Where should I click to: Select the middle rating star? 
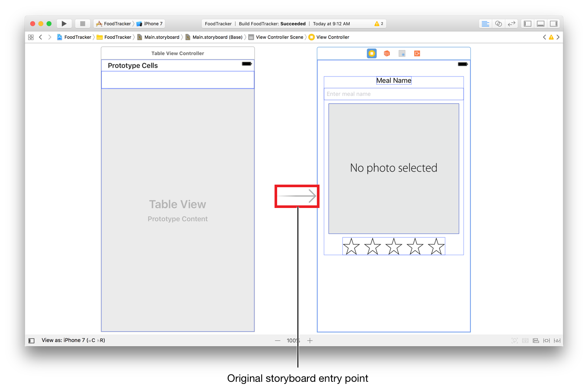pyautogui.click(x=394, y=246)
